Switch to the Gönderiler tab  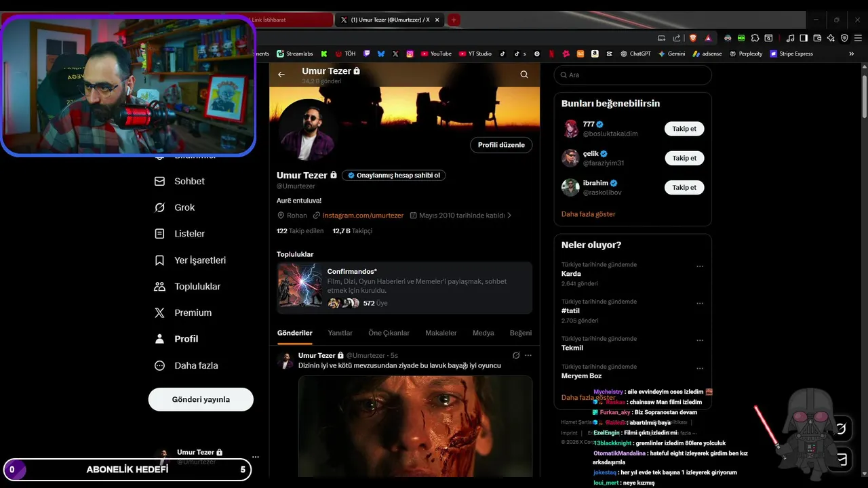tap(295, 333)
